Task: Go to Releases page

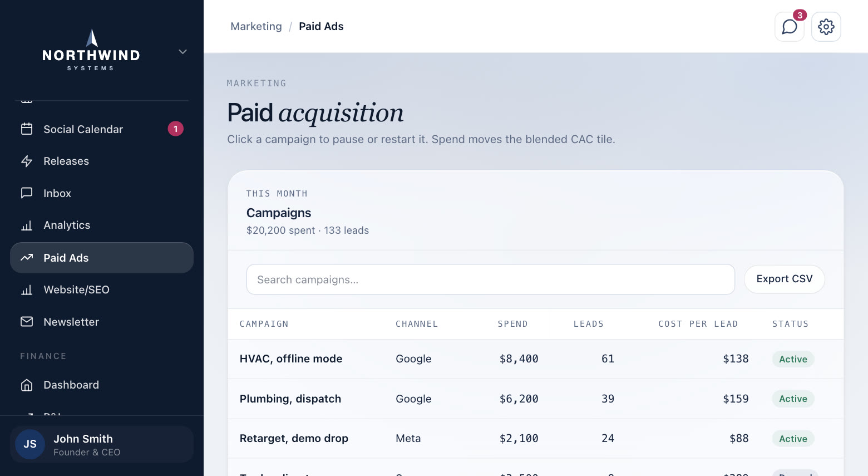Action: pyautogui.click(x=102, y=161)
